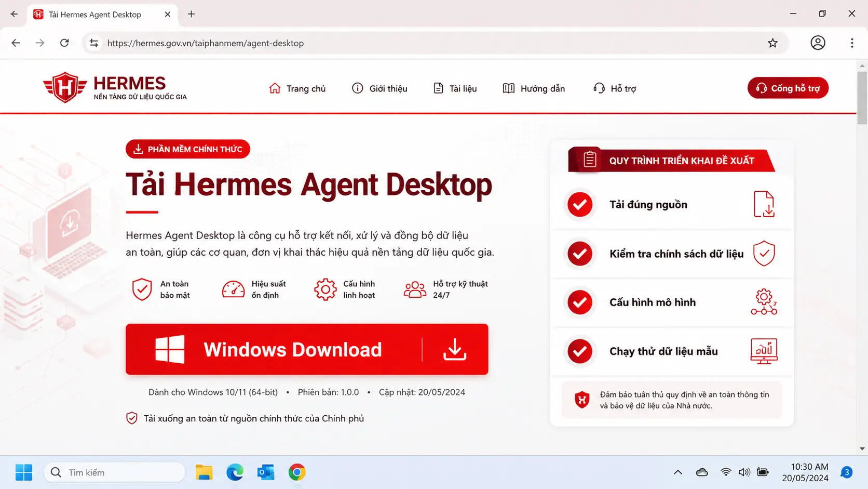868x489 pixels.
Task: Click the Windows Download button
Action: point(307,349)
